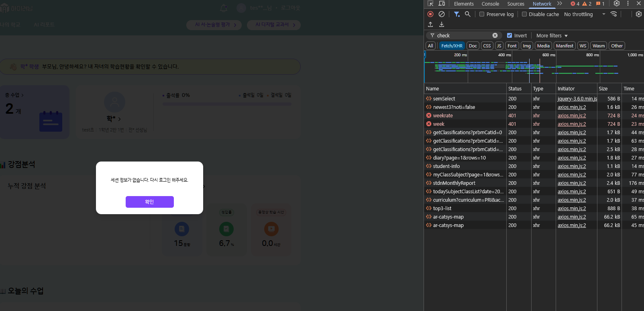Click the export HAR download icon

(x=442, y=25)
